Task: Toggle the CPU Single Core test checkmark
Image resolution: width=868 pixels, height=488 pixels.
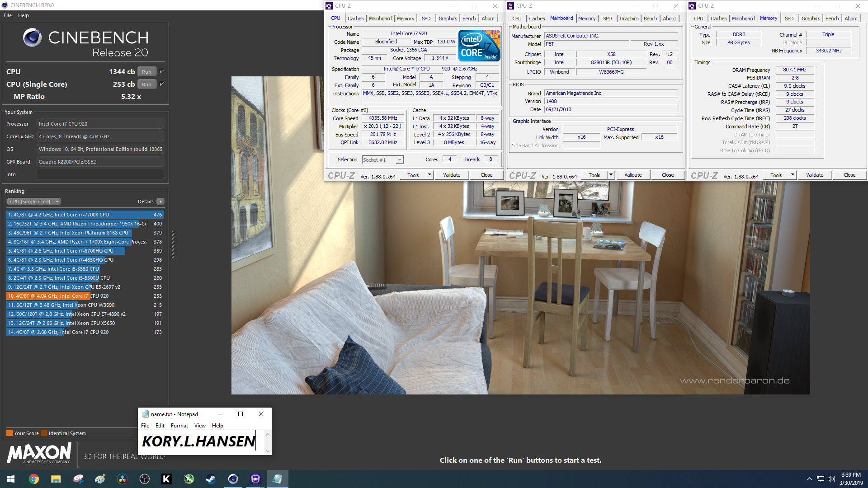Action: (x=162, y=84)
